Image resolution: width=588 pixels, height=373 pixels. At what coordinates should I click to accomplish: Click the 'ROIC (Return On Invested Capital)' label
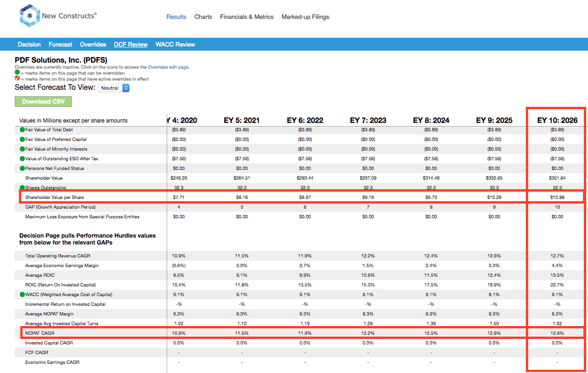pyautogui.click(x=60, y=285)
